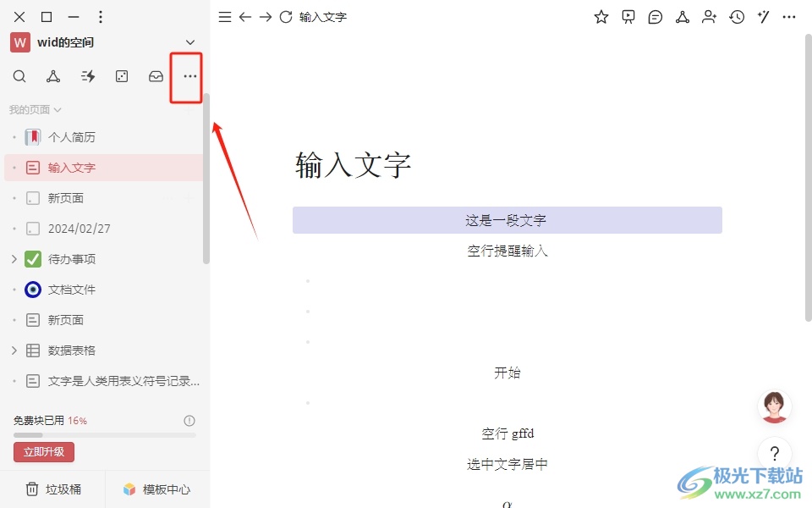Expand the 数据表格 tree item
This screenshot has height=508, width=812.
click(x=14, y=351)
